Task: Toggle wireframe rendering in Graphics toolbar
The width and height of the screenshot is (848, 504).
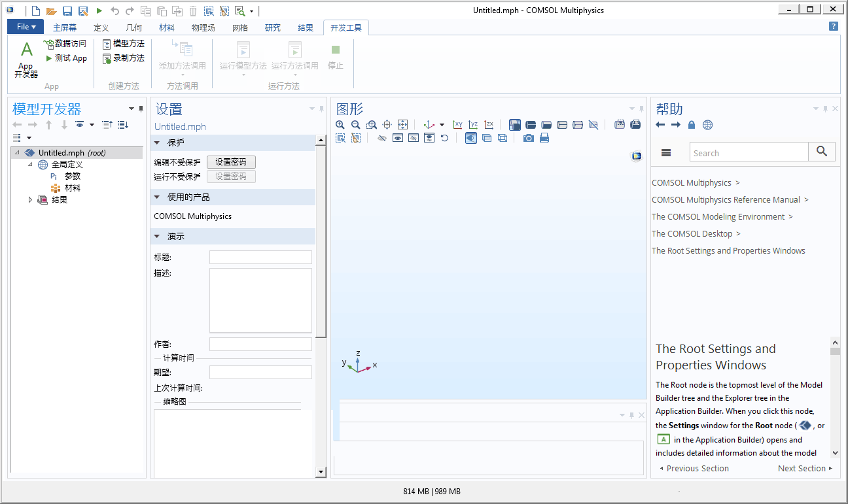Action: pos(502,138)
